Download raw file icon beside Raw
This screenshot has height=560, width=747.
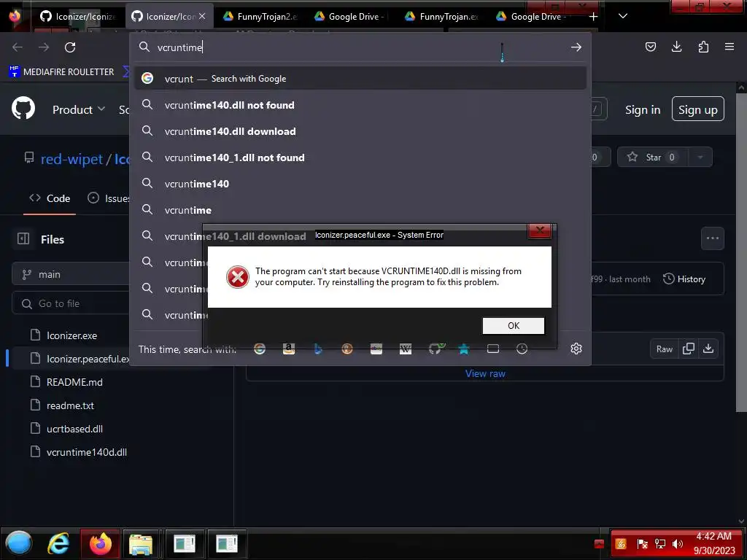tap(708, 349)
